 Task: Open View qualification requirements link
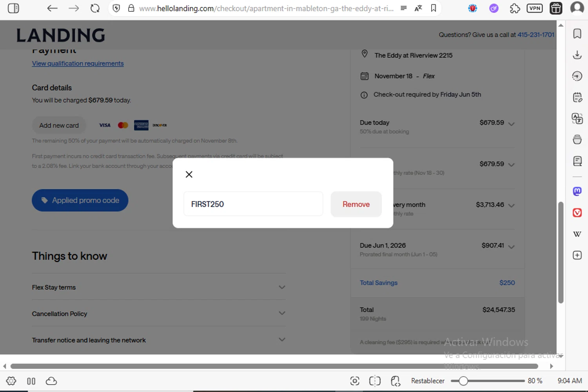[x=78, y=63]
